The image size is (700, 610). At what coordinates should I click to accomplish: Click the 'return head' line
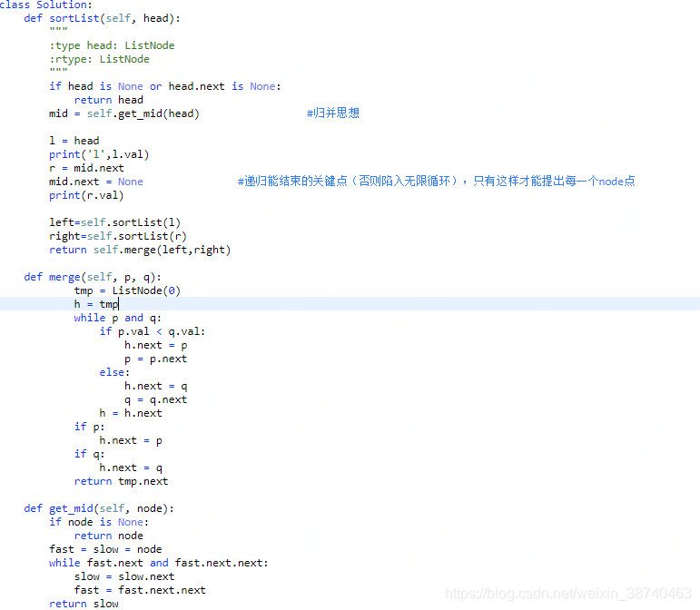(x=108, y=100)
